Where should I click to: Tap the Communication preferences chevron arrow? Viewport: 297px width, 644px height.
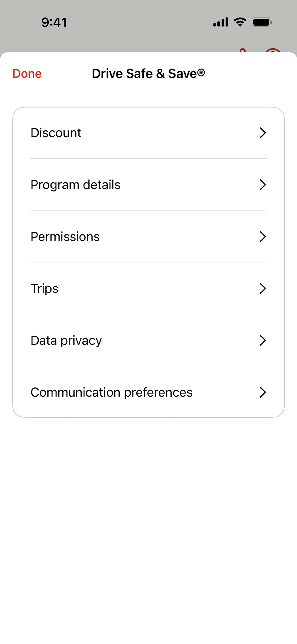(262, 392)
